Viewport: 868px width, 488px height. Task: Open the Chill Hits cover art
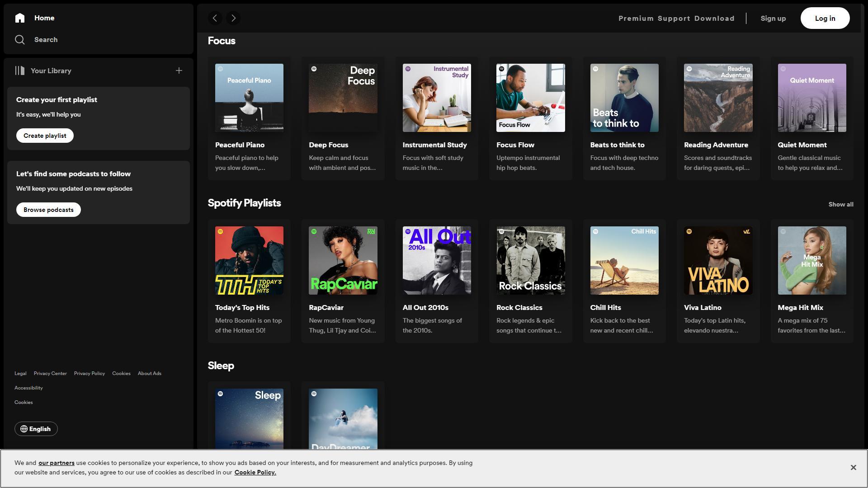coord(624,260)
